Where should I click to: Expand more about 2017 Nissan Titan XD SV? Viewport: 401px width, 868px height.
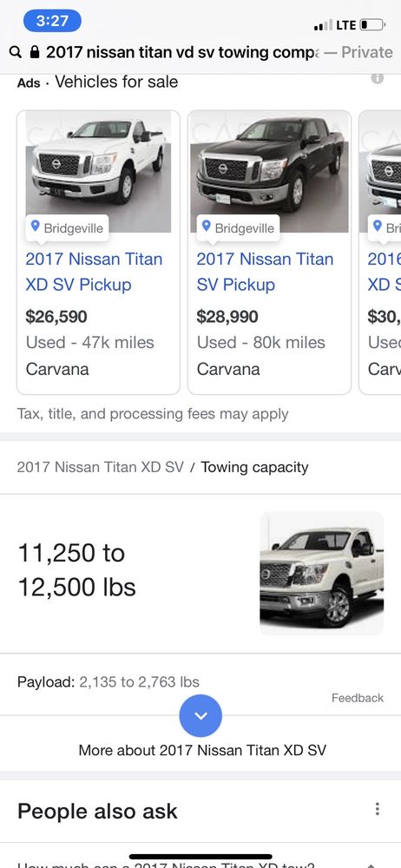(x=200, y=716)
